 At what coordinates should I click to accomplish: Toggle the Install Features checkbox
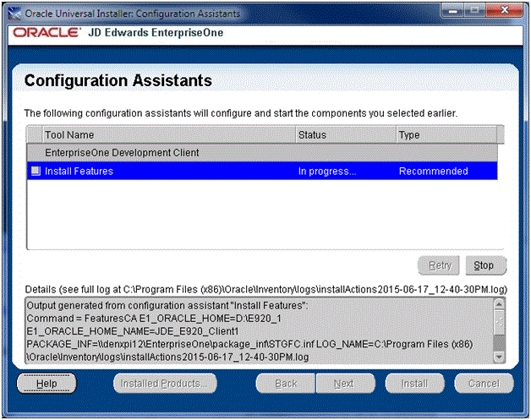click(x=36, y=171)
